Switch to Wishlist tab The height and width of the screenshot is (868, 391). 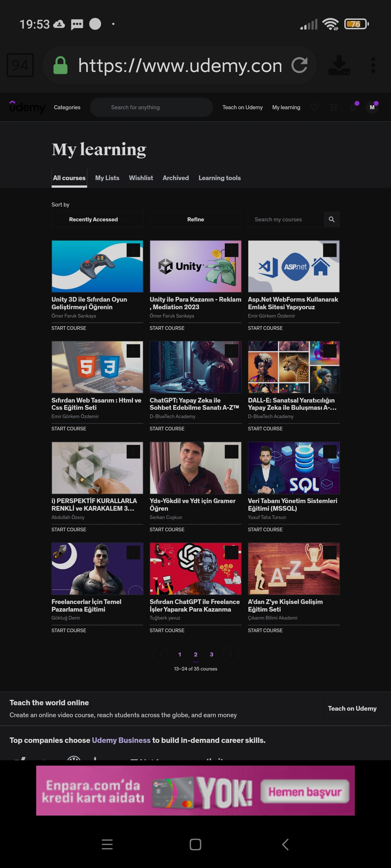pos(141,178)
